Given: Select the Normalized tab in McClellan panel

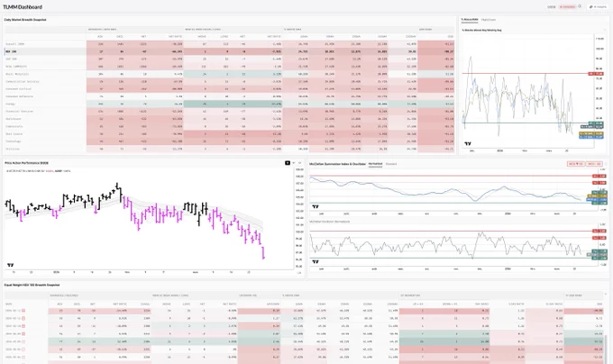Looking at the screenshot, I should coord(375,164).
